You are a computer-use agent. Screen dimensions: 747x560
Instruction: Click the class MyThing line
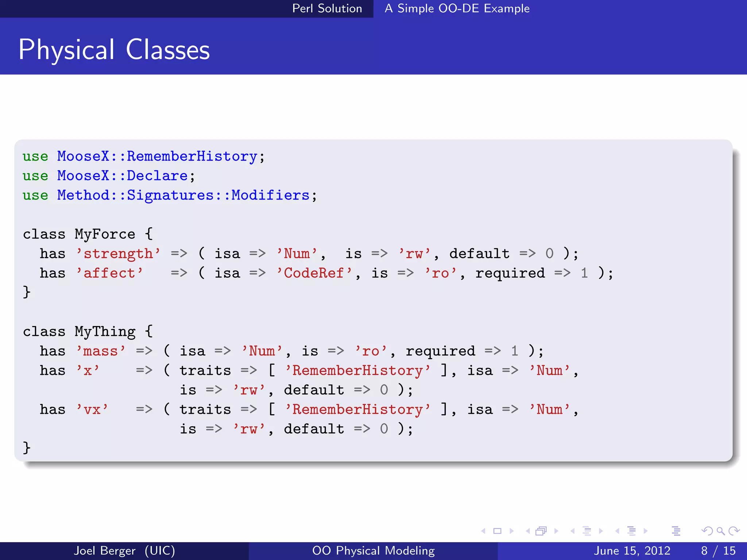pyautogui.click(x=88, y=331)
